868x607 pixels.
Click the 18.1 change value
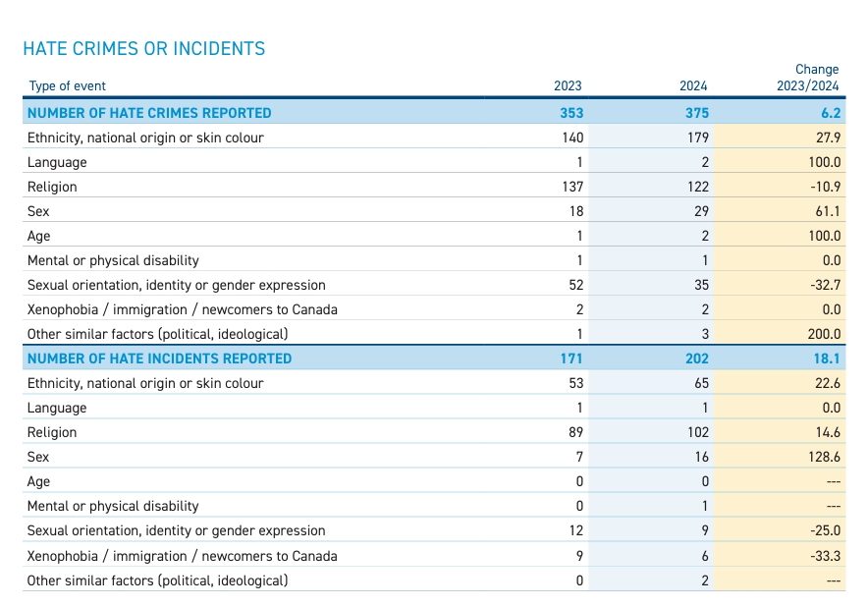827,359
